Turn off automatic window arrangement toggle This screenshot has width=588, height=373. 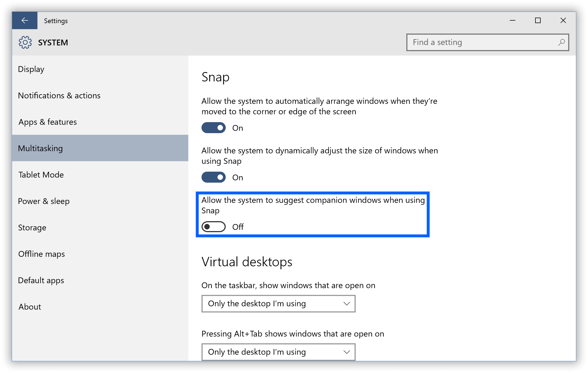point(214,128)
